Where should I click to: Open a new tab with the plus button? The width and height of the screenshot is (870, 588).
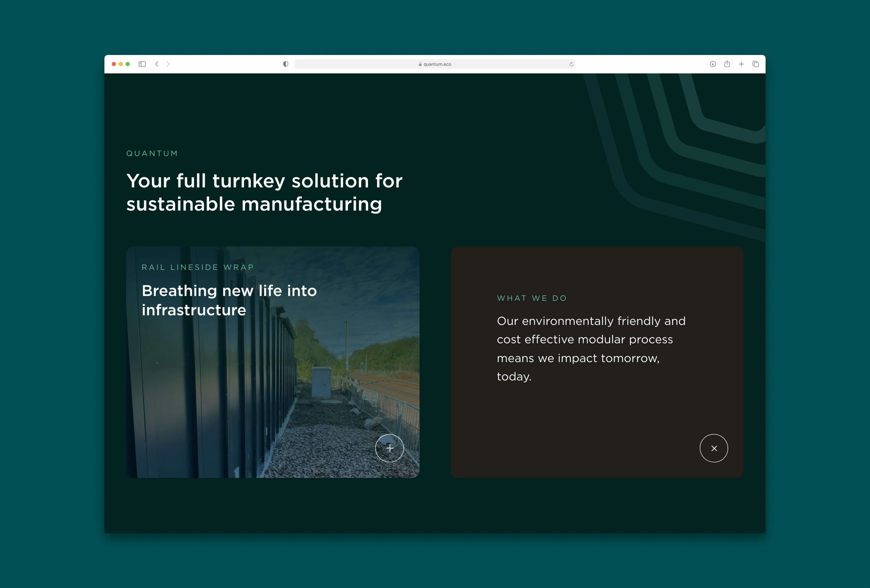pos(741,64)
